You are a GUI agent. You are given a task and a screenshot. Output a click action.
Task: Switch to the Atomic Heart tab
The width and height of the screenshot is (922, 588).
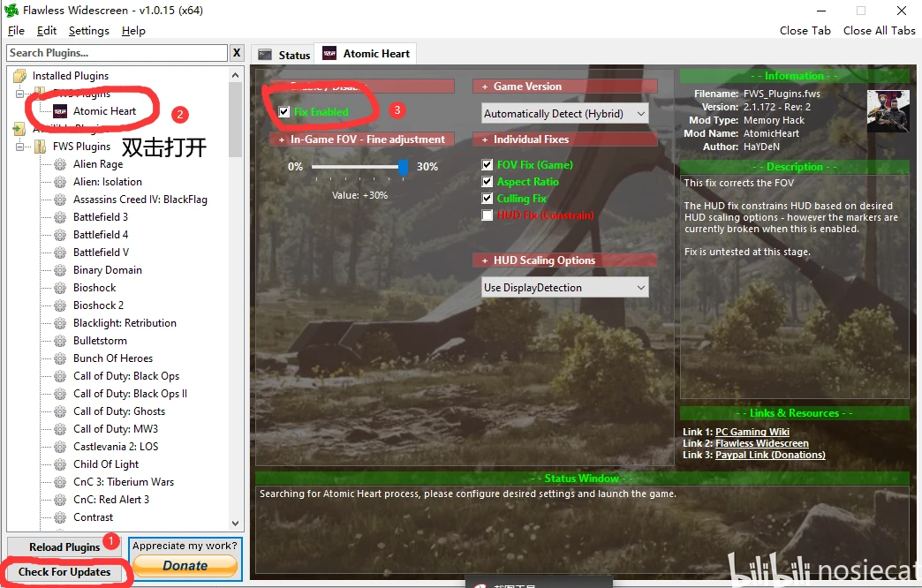(366, 54)
